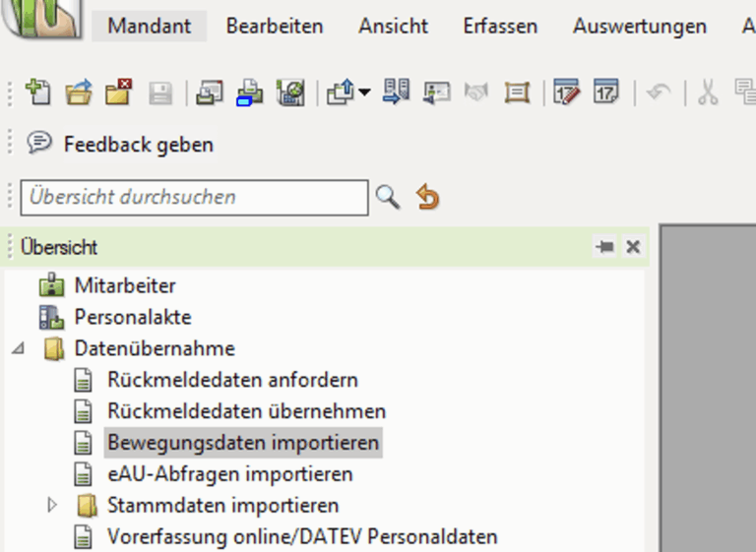Screen dimensions: 756x552
Task: Open eAU-Abfragen importieren entry
Action: (x=229, y=474)
